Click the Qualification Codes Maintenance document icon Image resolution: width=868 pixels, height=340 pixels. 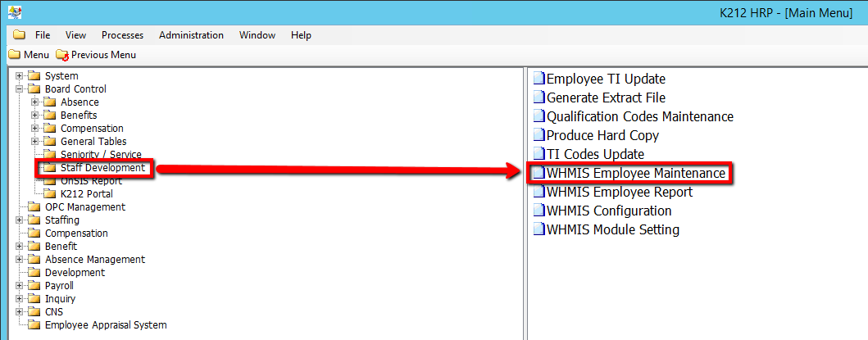[x=539, y=117]
